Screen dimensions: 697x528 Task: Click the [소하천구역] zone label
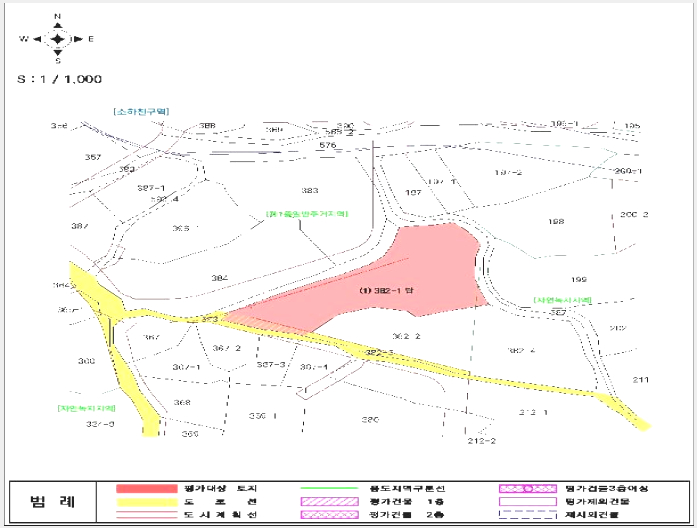point(141,112)
